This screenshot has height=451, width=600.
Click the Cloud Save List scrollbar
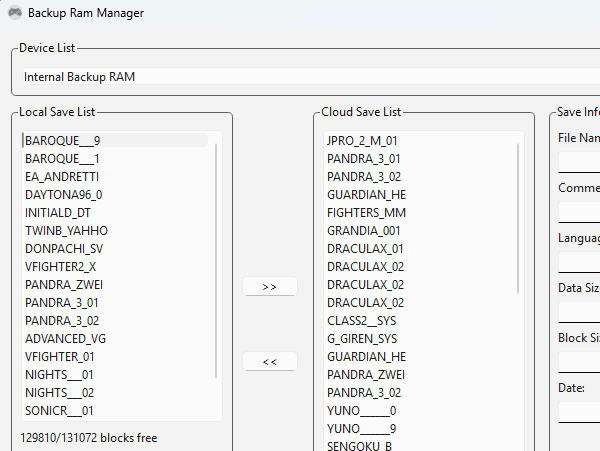point(518,218)
